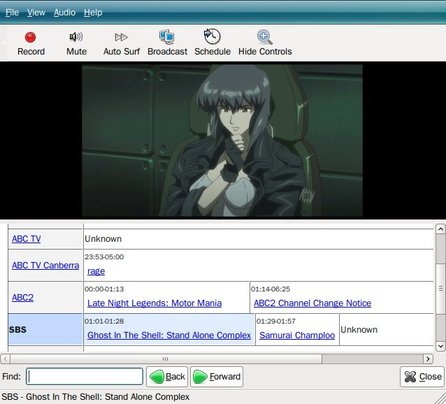Select the ABC2 channel link

pyautogui.click(x=23, y=297)
